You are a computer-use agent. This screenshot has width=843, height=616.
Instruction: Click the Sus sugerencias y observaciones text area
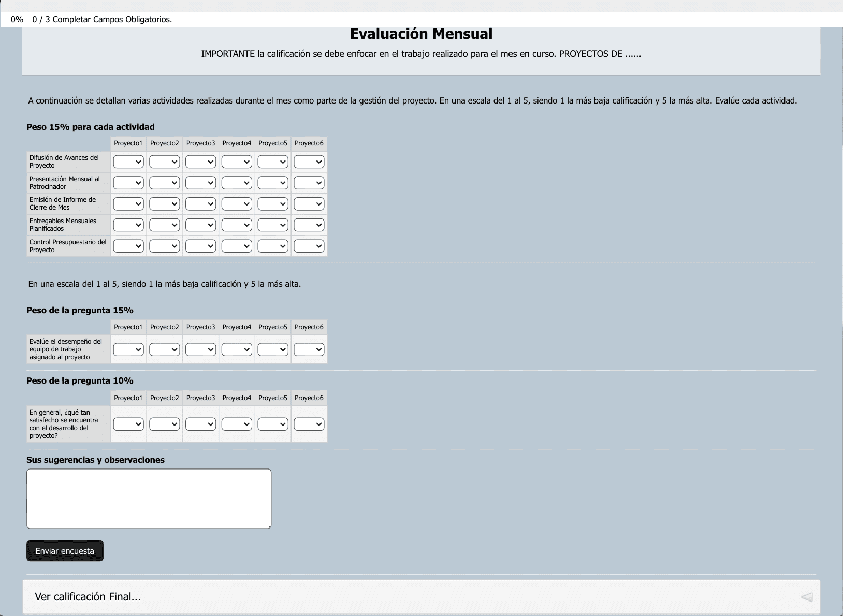149,498
